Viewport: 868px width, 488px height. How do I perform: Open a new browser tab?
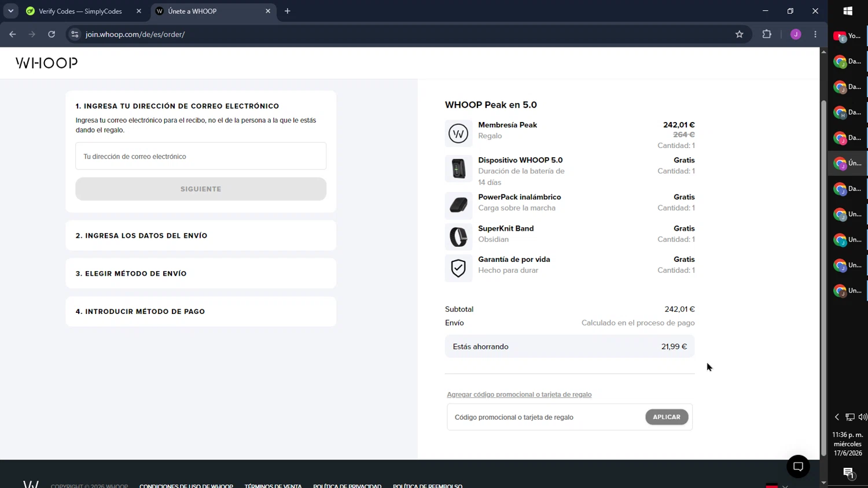[x=288, y=11]
